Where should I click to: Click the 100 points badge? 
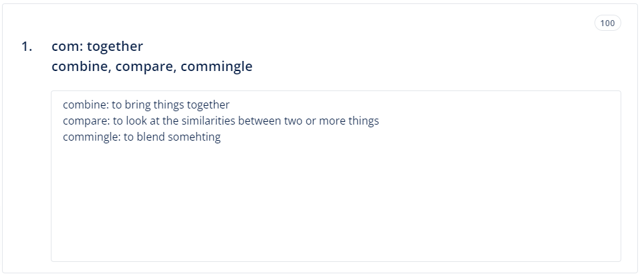click(607, 23)
